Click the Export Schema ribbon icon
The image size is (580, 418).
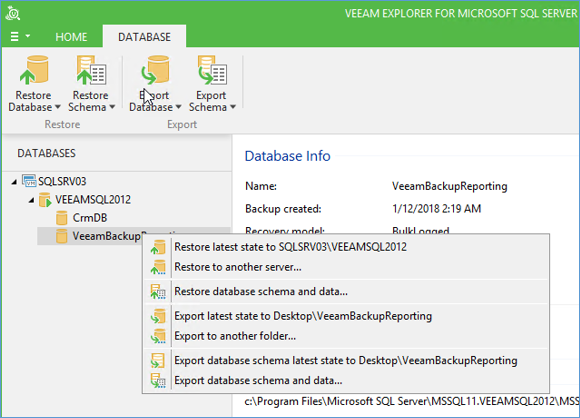point(212,70)
